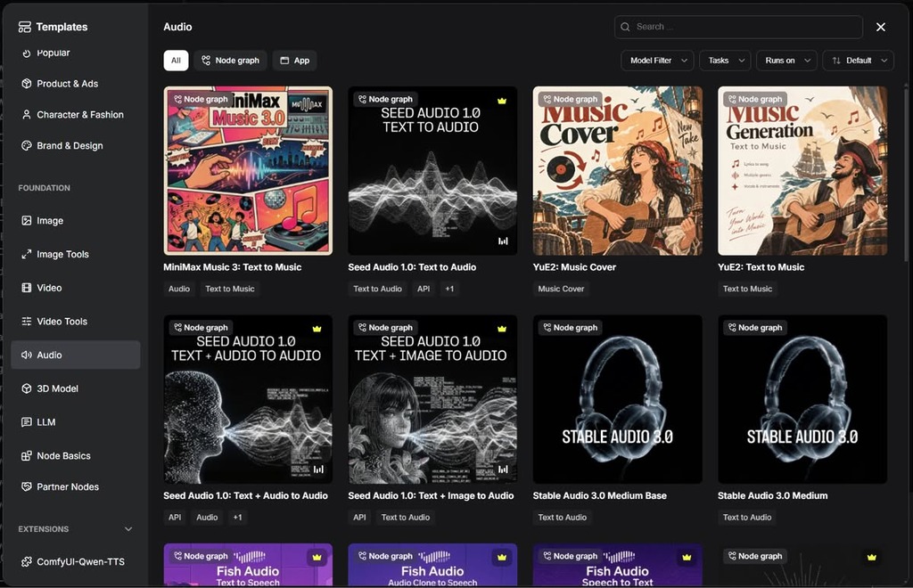Click Node graph badge on Stable Audio Medium Base

(570, 328)
